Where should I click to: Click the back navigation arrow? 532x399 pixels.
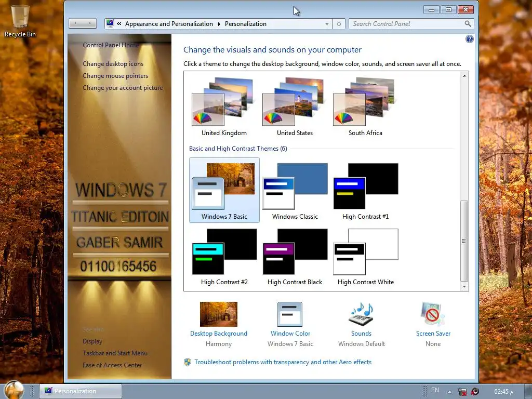[75, 23]
